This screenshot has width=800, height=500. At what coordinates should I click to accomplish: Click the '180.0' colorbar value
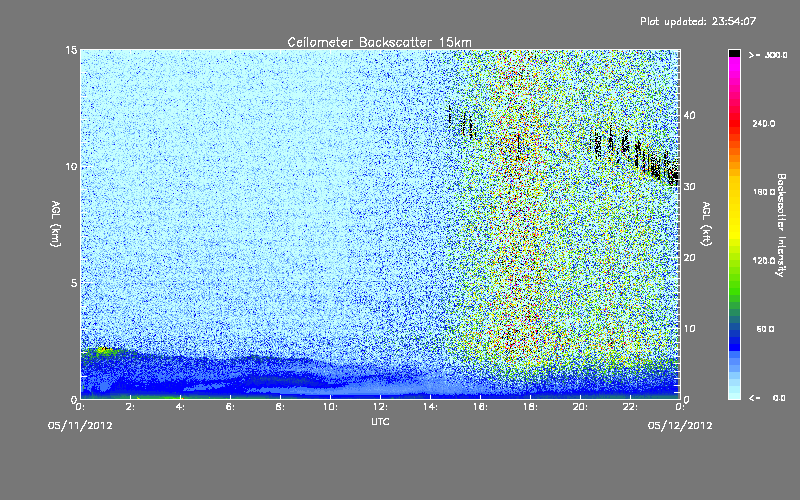764,192
